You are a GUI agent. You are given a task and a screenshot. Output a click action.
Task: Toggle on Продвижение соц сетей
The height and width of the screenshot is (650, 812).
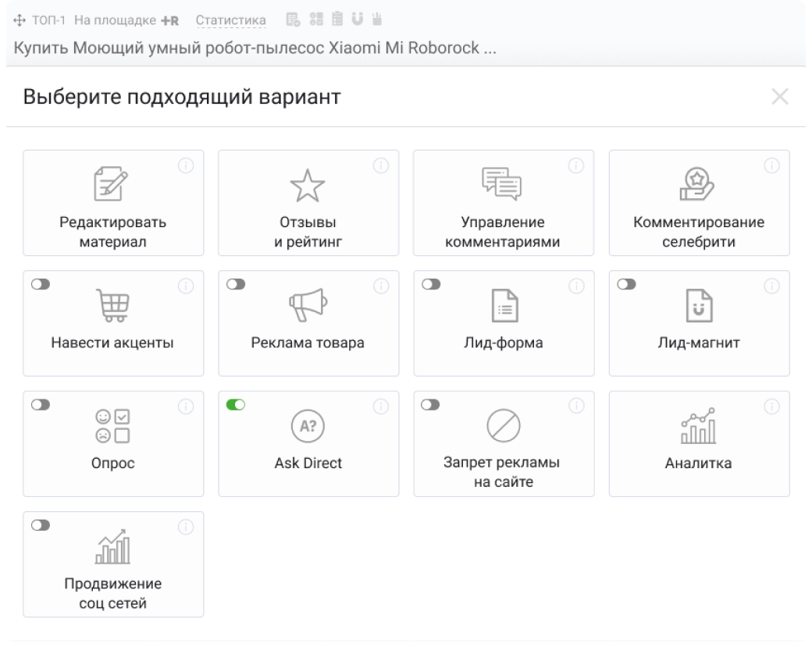click(x=40, y=525)
